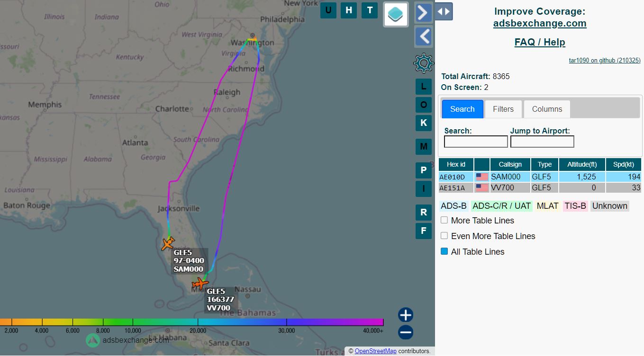The height and width of the screenshot is (356, 644).
Task: Sort table by Type column
Action: (x=544, y=164)
